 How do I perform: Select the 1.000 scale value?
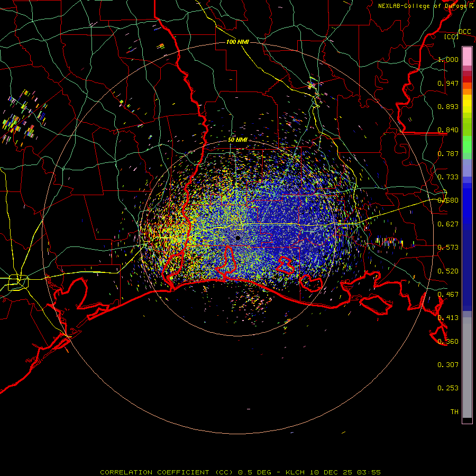448,59
